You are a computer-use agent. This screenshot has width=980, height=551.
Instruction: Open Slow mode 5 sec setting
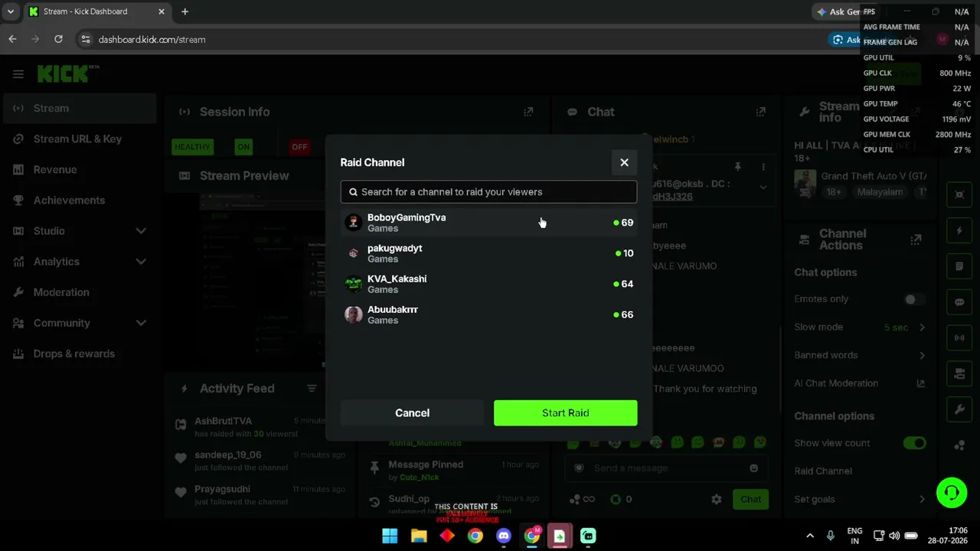[x=860, y=328]
